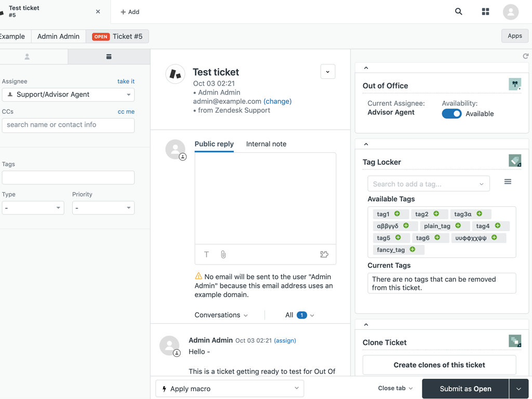Image resolution: width=532 pixels, height=399 pixels.
Task: Add tag1 using its green plus icon
Action: point(397,214)
